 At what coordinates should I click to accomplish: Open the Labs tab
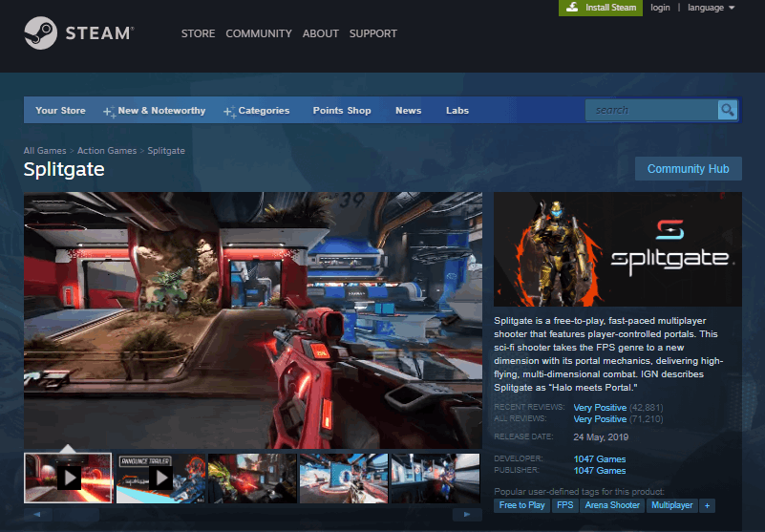click(x=457, y=111)
